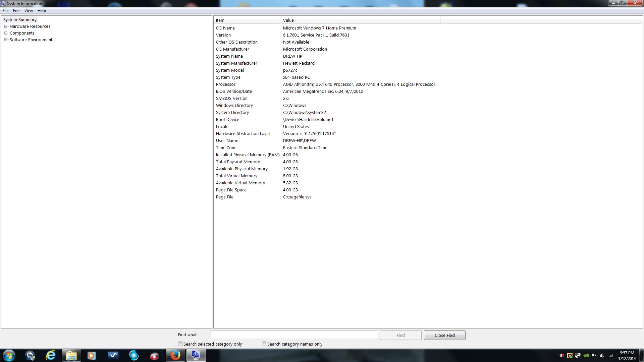Viewport: 644px width, 362px height.
Task: Click the 'DREW-HP\DREW' user name value
Action: click(299, 140)
